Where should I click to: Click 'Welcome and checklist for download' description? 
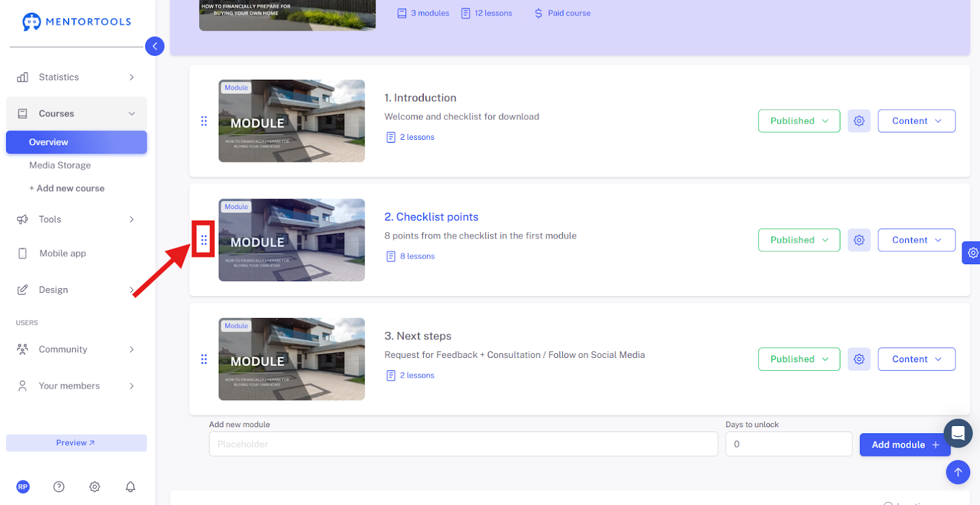(462, 116)
